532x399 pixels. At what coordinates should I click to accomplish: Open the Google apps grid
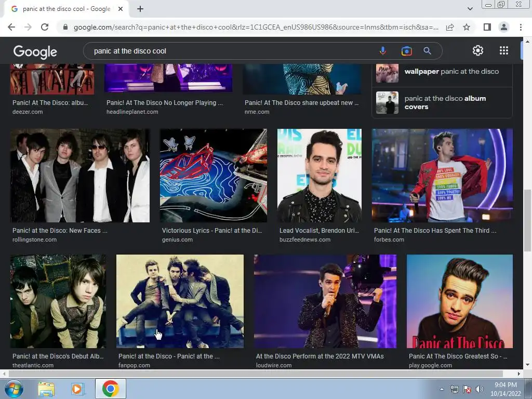click(x=504, y=50)
